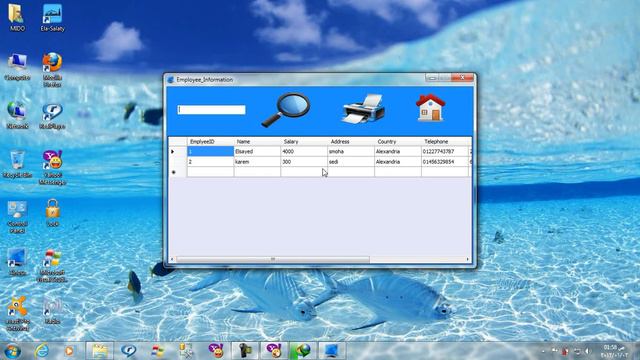Click the salary cell showing 300
This screenshot has height=360, width=640.
click(x=304, y=162)
